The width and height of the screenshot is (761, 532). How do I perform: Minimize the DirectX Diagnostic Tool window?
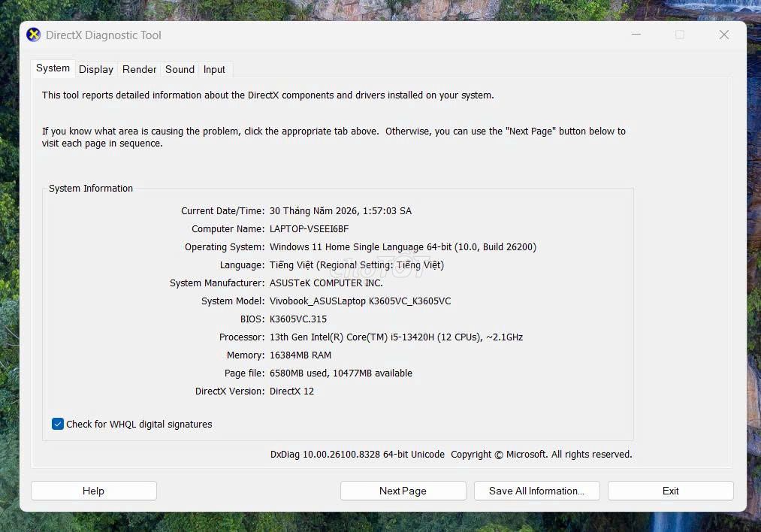point(636,35)
